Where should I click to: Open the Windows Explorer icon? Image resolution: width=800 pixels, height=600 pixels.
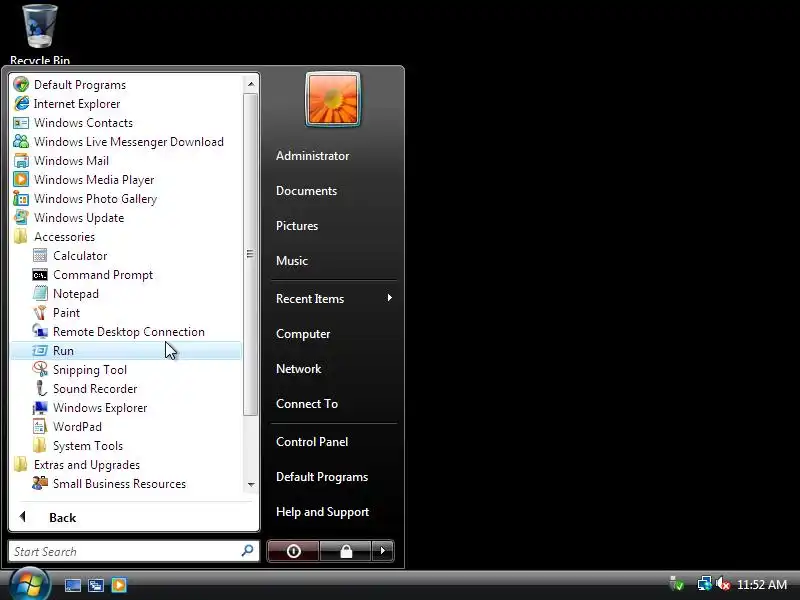tap(40, 408)
